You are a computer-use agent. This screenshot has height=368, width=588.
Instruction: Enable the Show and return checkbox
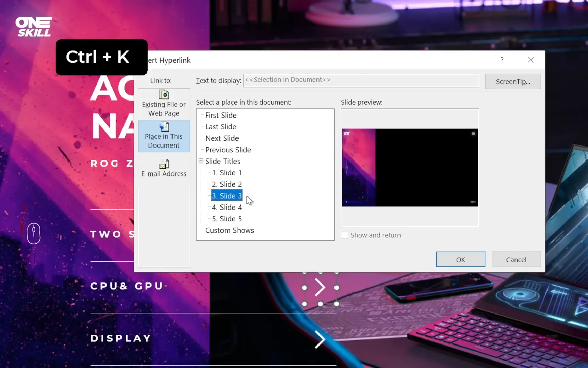345,235
